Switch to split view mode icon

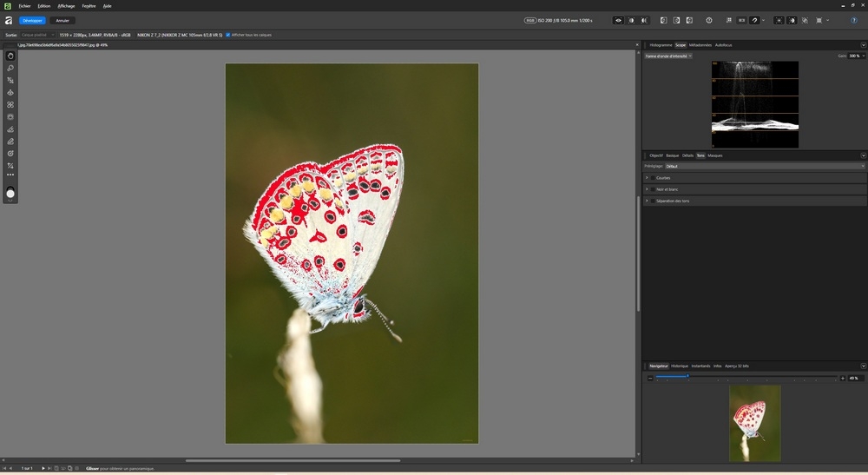click(631, 21)
